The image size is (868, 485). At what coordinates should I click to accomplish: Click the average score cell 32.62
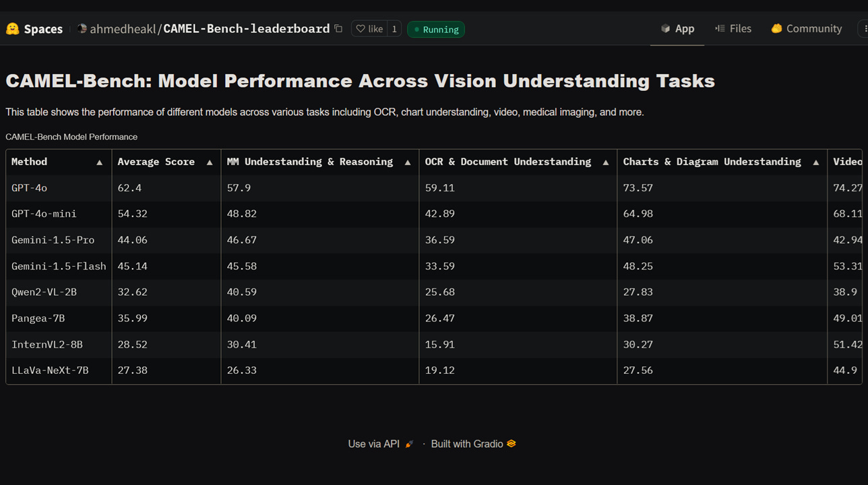click(x=166, y=292)
